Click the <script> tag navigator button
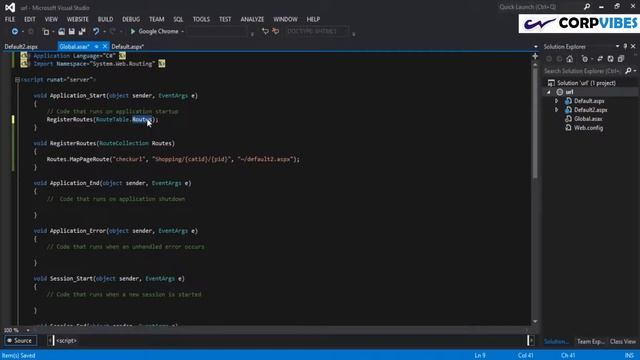640x360 pixels. pyautogui.click(x=66, y=340)
